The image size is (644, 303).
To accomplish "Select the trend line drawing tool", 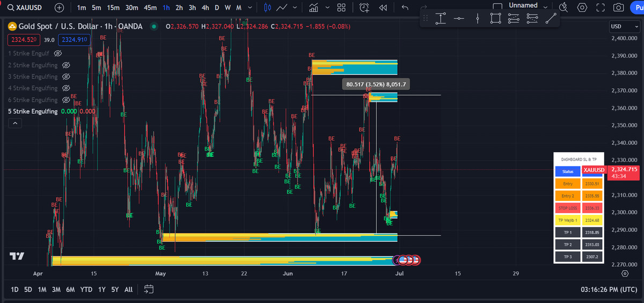I will (551, 18).
